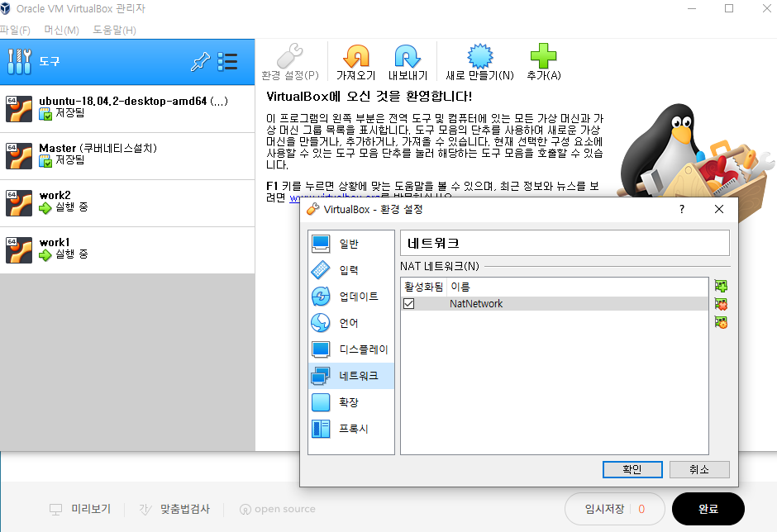This screenshot has width=777, height=532.
Task: Select the Master (쿠버네티스설치) VM
Action: (x=127, y=156)
